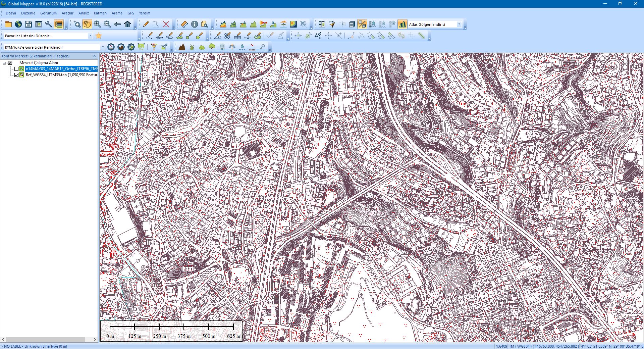Click the fly-through paper plane icon
The height and width of the screenshot is (349, 644).
[x=332, y=24]
